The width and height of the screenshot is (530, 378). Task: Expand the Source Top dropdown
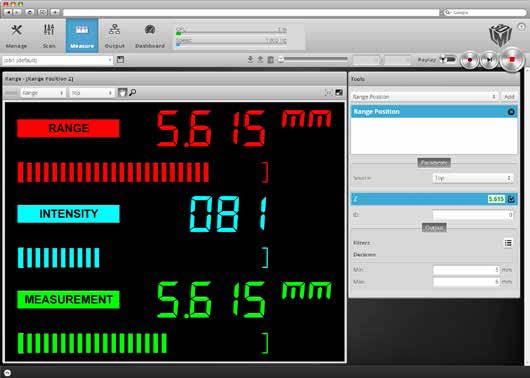[x=473, y=178]
